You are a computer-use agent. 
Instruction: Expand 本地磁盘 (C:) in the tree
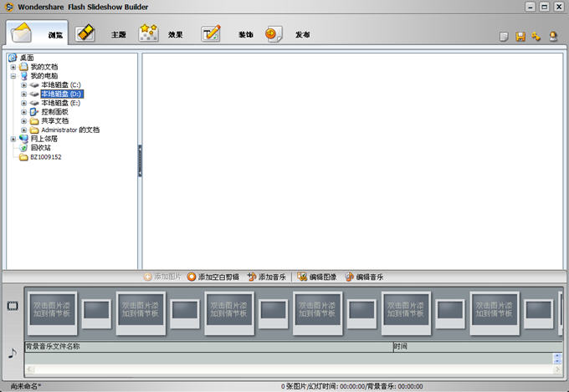click(x=23, y=85)
